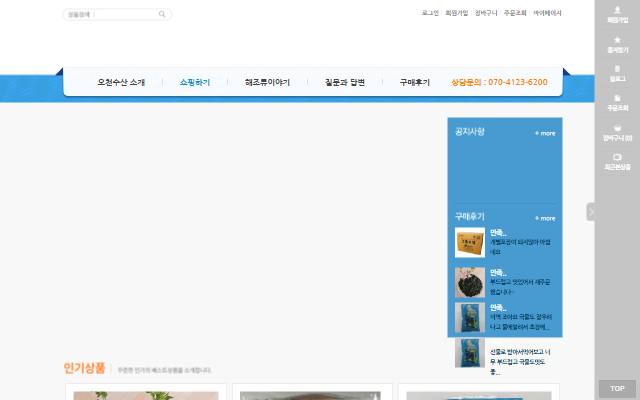Select the 쇼핑하기 menu item
The image size is (640, 400).
[195, 82]
